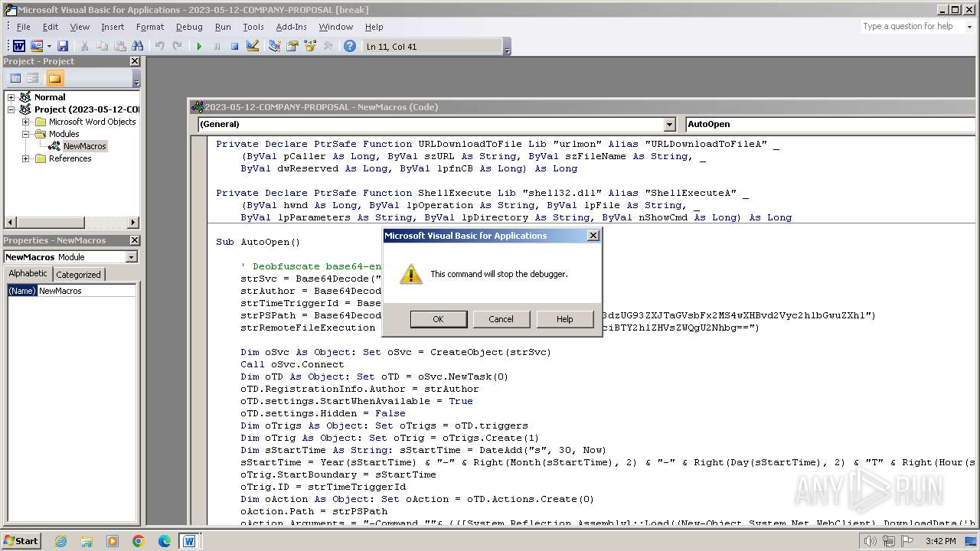
Task: Click View Object icon in Project panel
Action: (x=33, y=78)
